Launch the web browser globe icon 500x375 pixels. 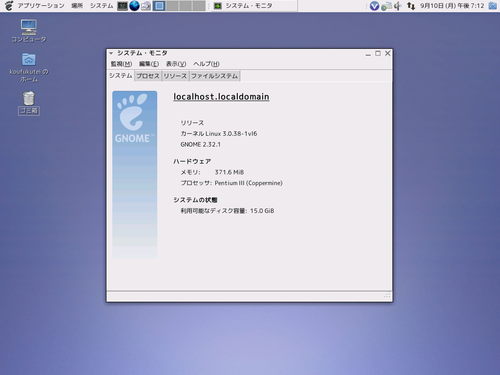134,6
